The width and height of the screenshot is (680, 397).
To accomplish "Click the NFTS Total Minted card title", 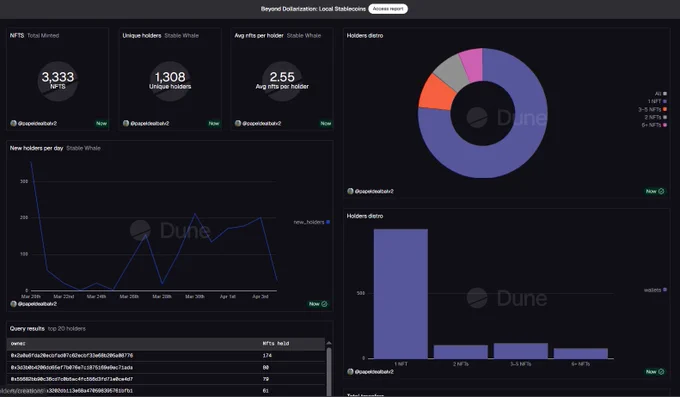I will pos(34,36).
